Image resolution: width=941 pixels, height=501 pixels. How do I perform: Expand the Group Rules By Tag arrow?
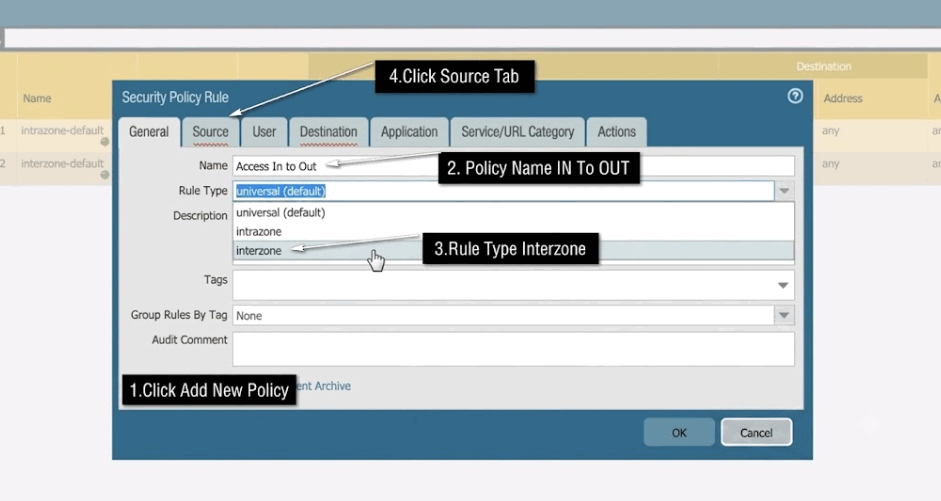784,316
